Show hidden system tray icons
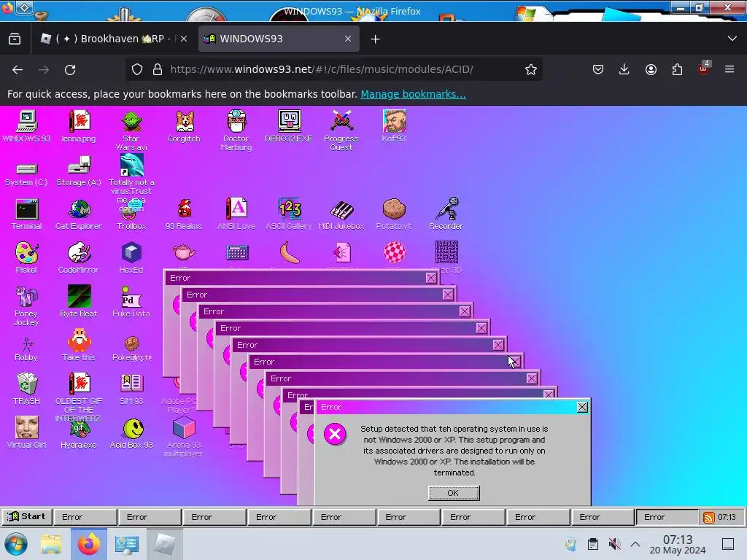Screen dimensions: 747x560 click(x=635, y=544)
